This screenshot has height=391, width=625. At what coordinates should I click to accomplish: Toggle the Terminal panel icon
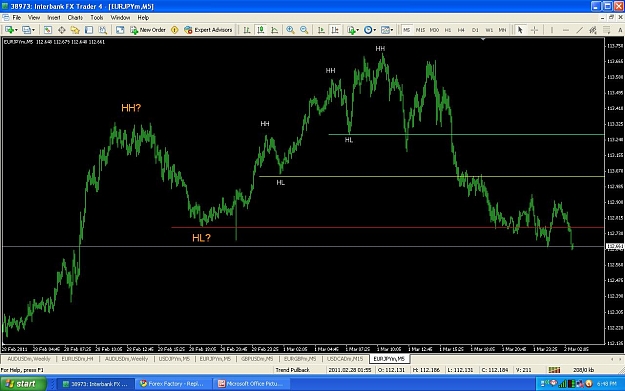pyautogui.click(x=89, y=30)
